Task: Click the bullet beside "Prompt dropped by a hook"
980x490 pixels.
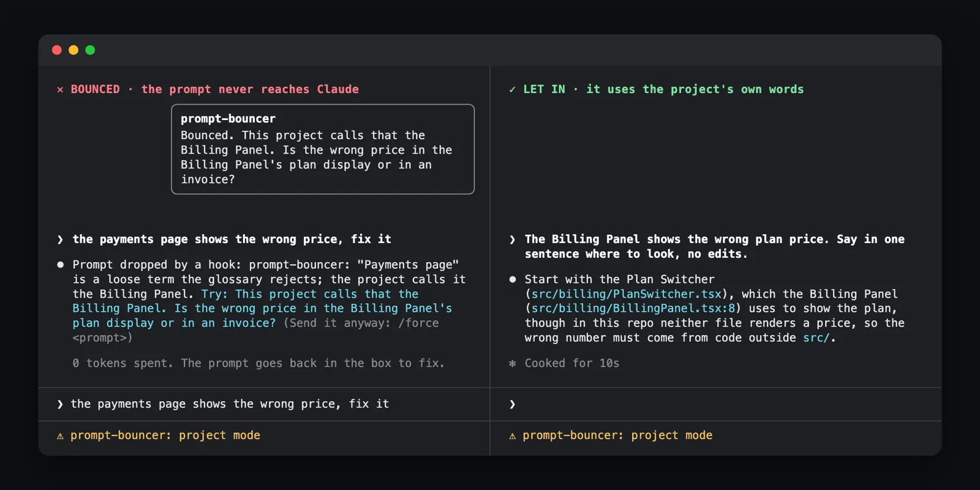Action: pyautogui.click(x=60, y=265)
